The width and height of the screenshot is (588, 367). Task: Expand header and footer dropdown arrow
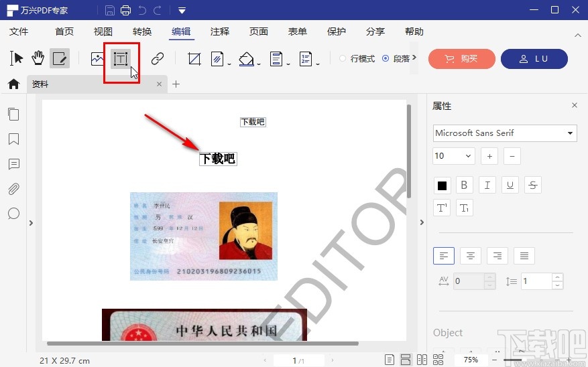(x=288, y=64)
